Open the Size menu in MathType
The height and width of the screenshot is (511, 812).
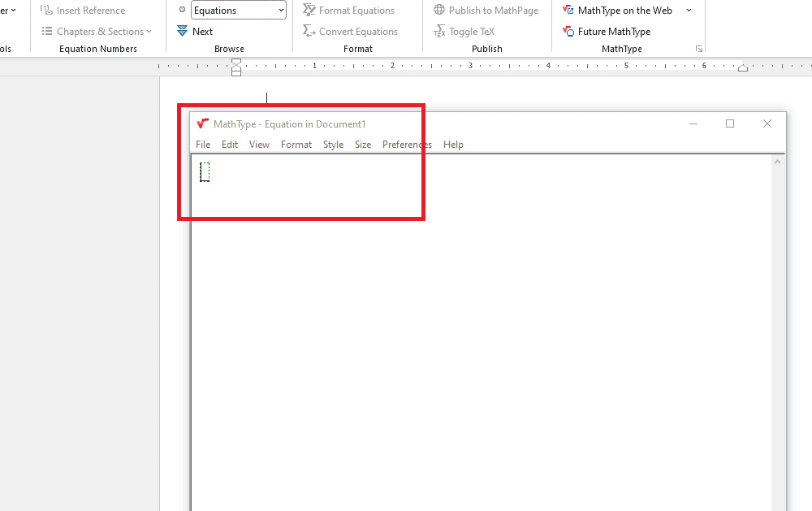362,145
